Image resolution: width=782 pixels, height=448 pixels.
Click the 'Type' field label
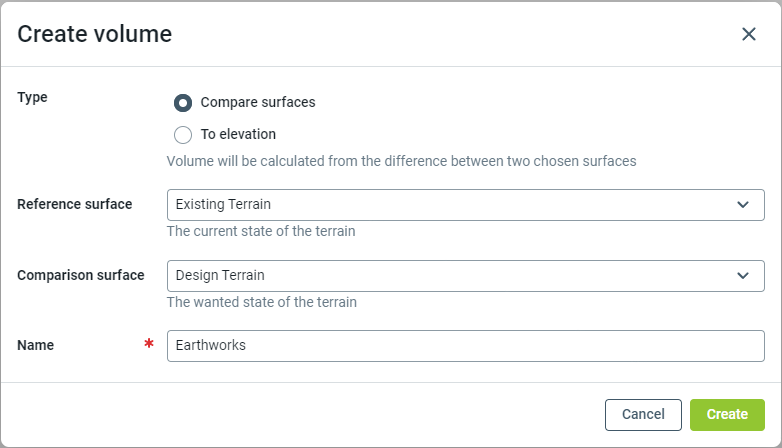coord(33,97)
